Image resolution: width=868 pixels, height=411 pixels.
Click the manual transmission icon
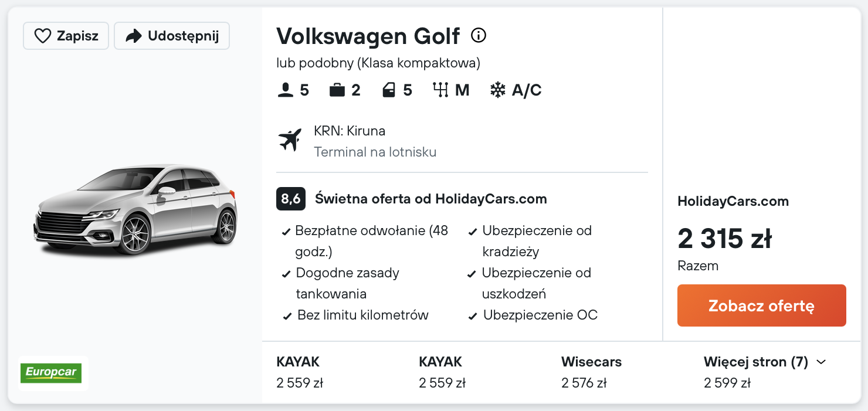coord(440,90)
